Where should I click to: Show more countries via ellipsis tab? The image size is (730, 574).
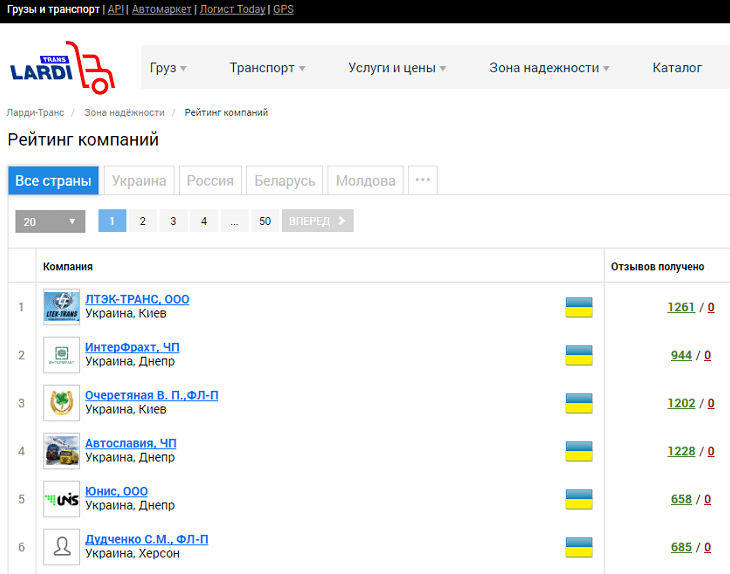tap(423, 180)
